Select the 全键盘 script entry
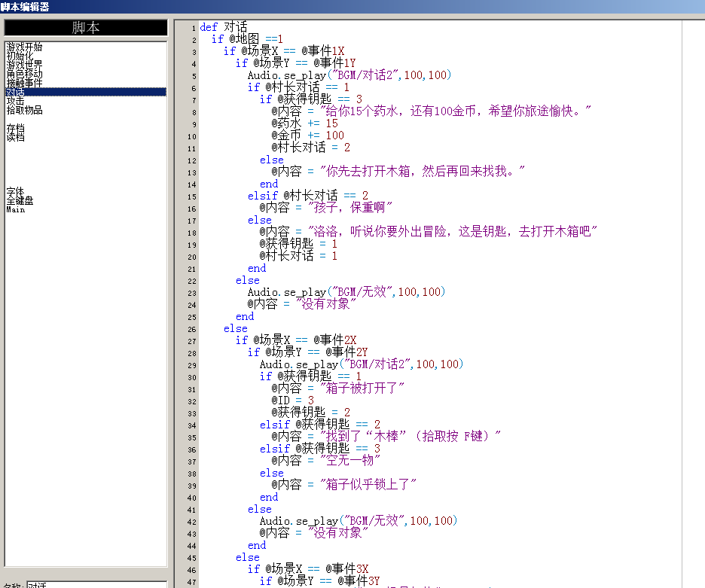 [x=20, y=200]
